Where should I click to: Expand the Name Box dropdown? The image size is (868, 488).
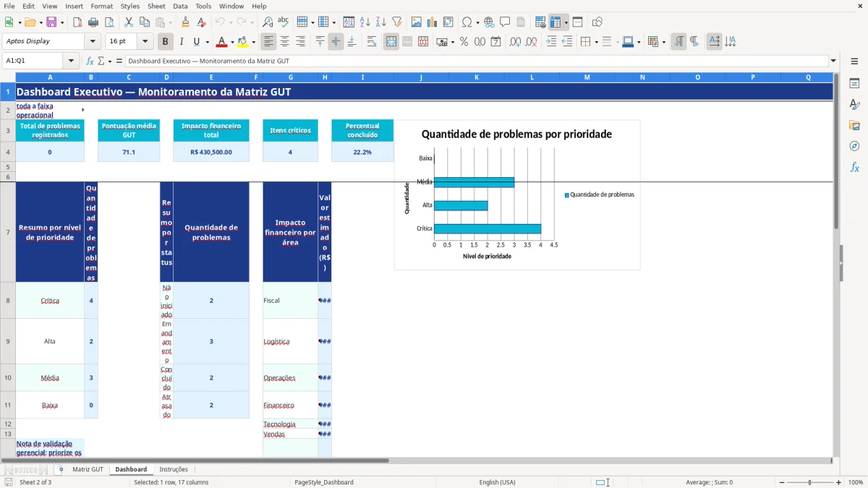point(72,61)
